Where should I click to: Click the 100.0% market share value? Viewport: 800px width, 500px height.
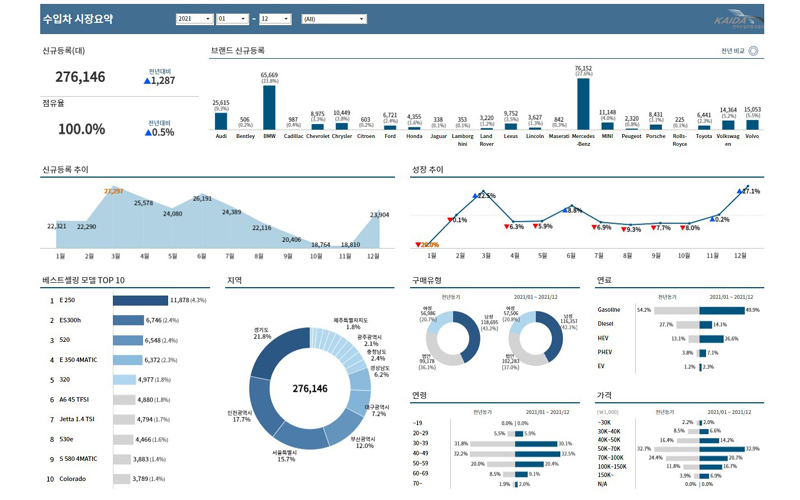coord(82,129)
